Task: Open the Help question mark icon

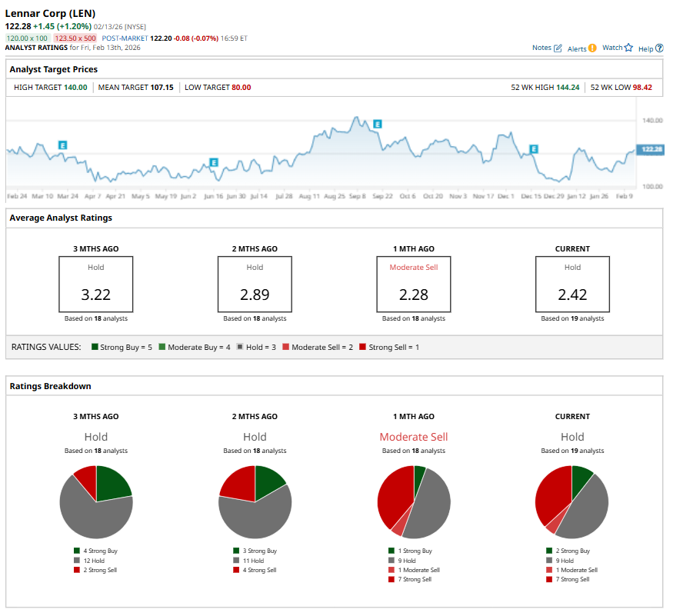Action: click(x=659, y=48)
